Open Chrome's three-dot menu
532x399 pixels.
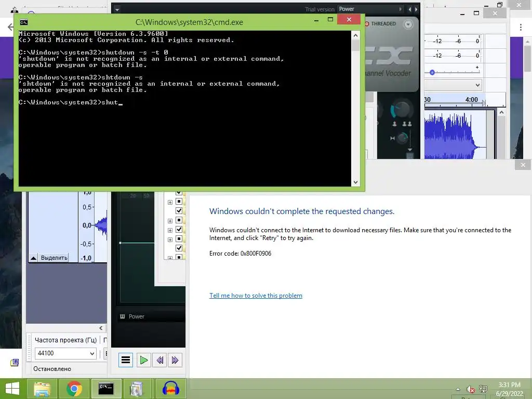(x=521, y=27)
